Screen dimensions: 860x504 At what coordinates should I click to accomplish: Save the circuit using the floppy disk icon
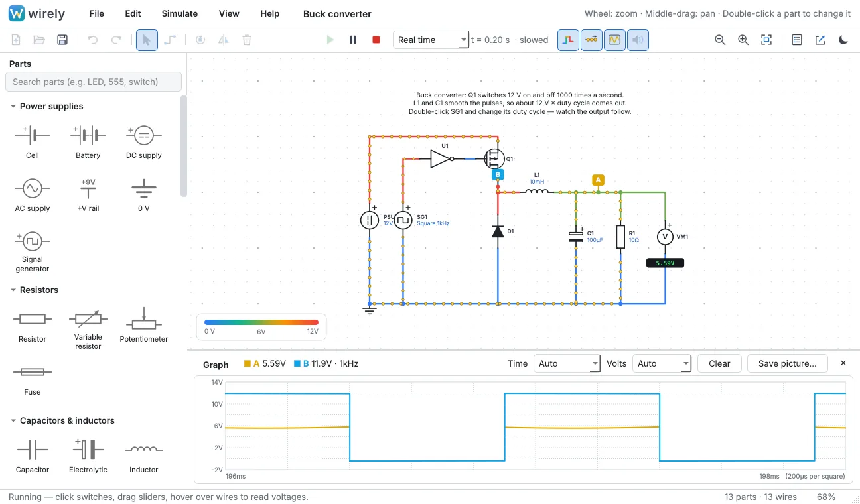click(x=62, y=40)
